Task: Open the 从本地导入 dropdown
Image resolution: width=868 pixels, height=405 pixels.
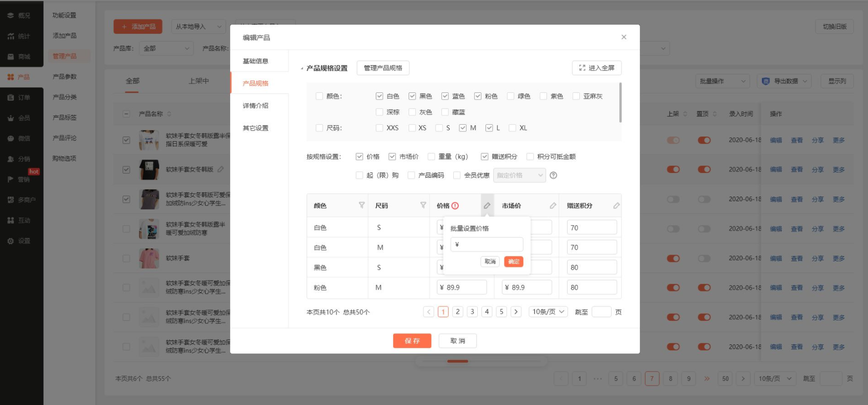Action: (x=198, y=27)
